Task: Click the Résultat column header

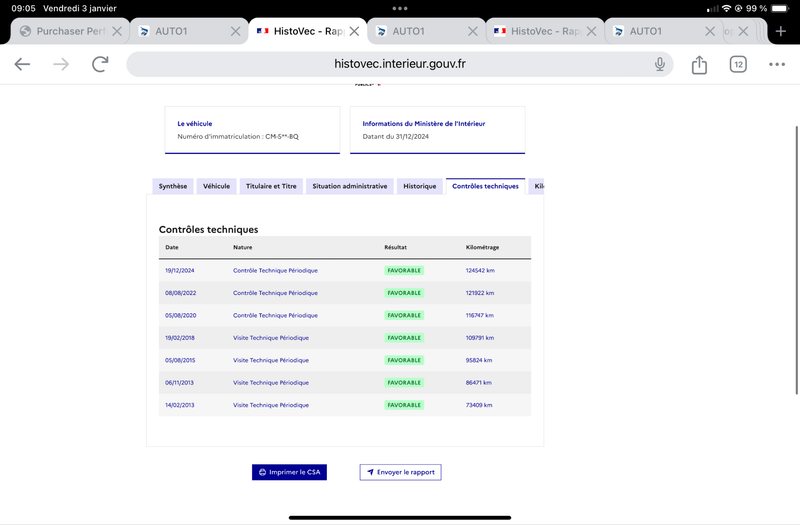Action: click(395, 247)
